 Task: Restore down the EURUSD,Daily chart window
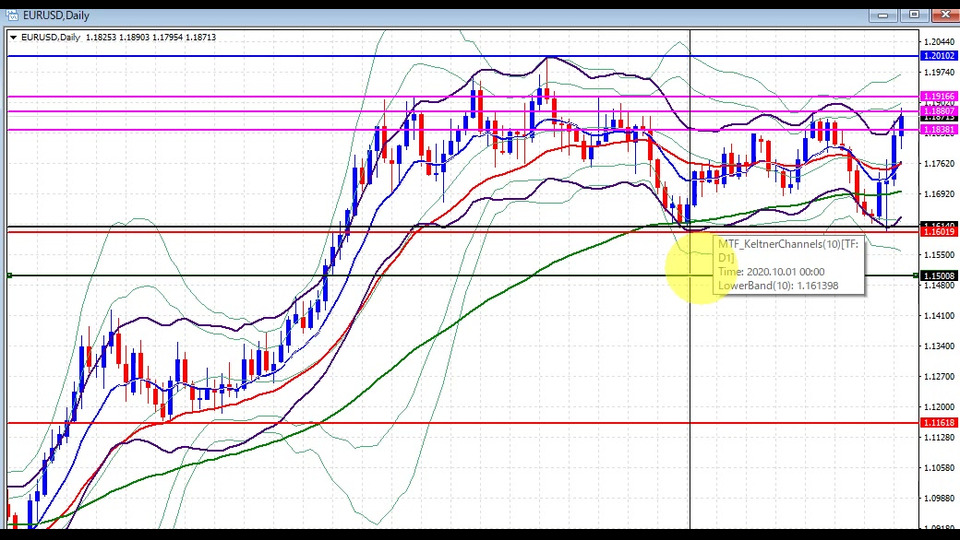[914, 15]
